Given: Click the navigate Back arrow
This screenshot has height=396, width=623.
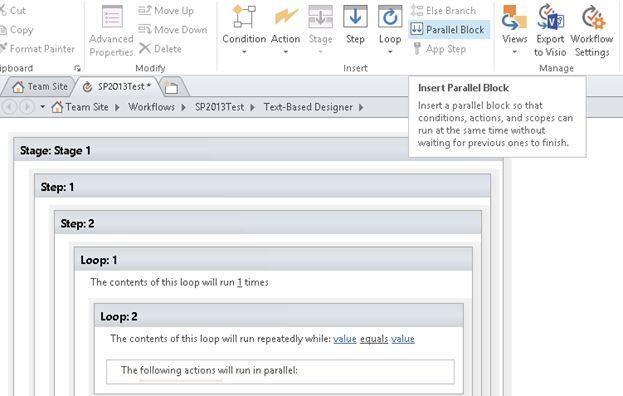Looking at the screenshot, I should point(10,107).
